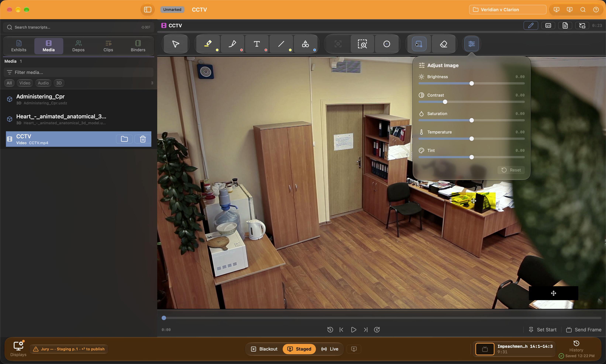
Task: Close the Adjust Image sliders popover button
Action: [x=471, y=44]
